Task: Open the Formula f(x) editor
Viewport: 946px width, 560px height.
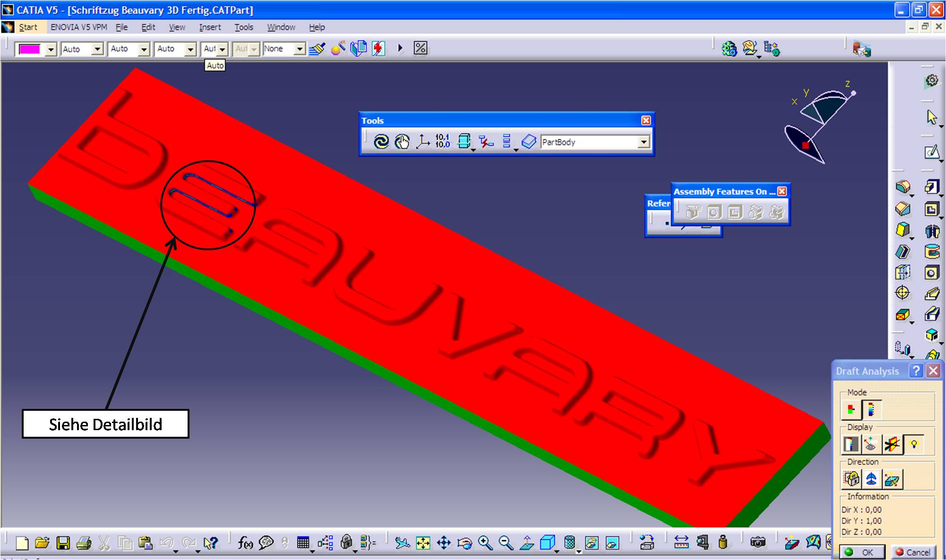Action: coord(245,543)
